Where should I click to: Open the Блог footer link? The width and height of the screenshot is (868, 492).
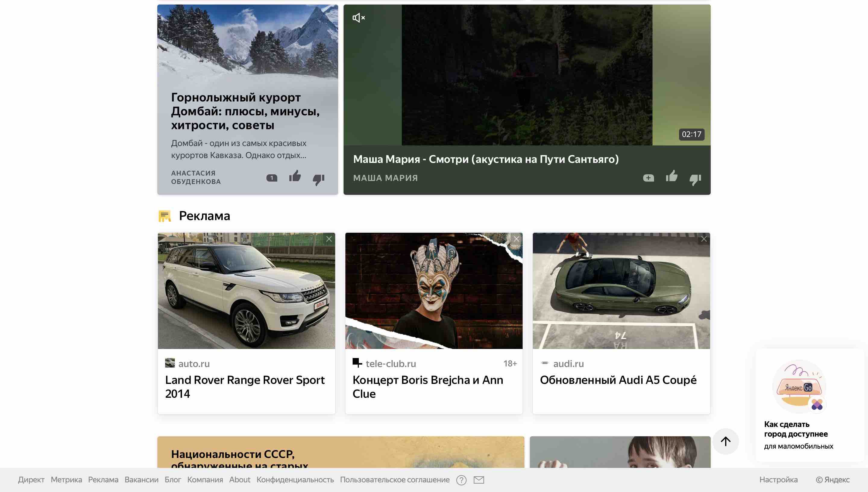(x=173, y=480)
